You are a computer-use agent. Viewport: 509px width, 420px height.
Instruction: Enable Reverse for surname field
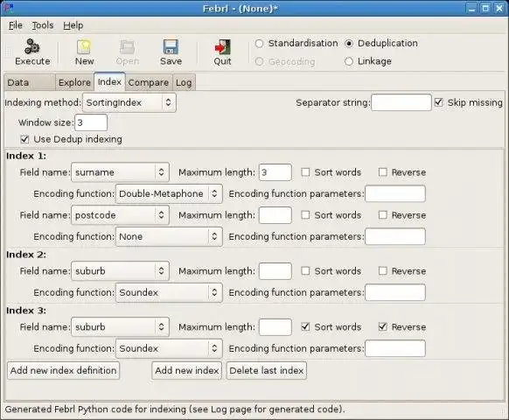[383, 172]
